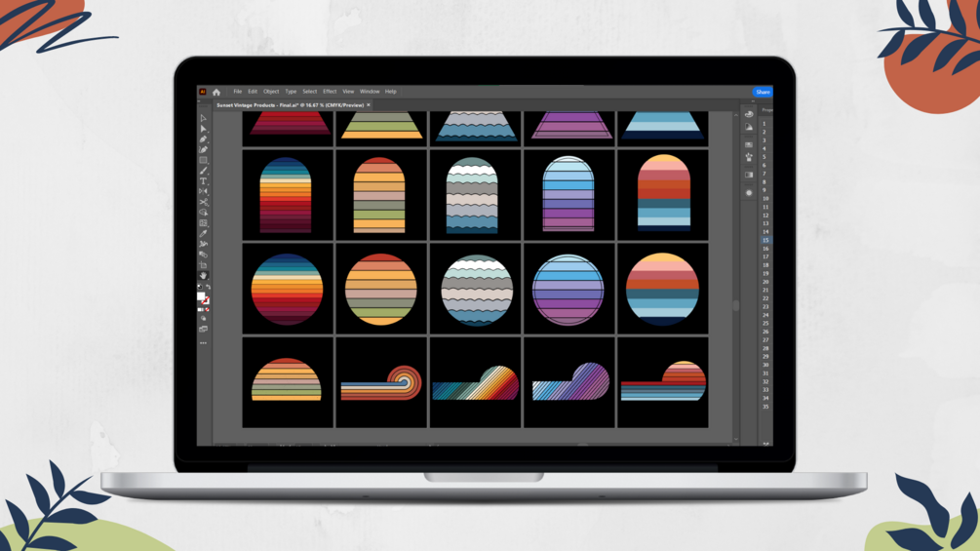Image resolution: width=980 pixels, height=551 pixels.
Task: Open the Color Guide panel icon
Action: click(749, 127)
